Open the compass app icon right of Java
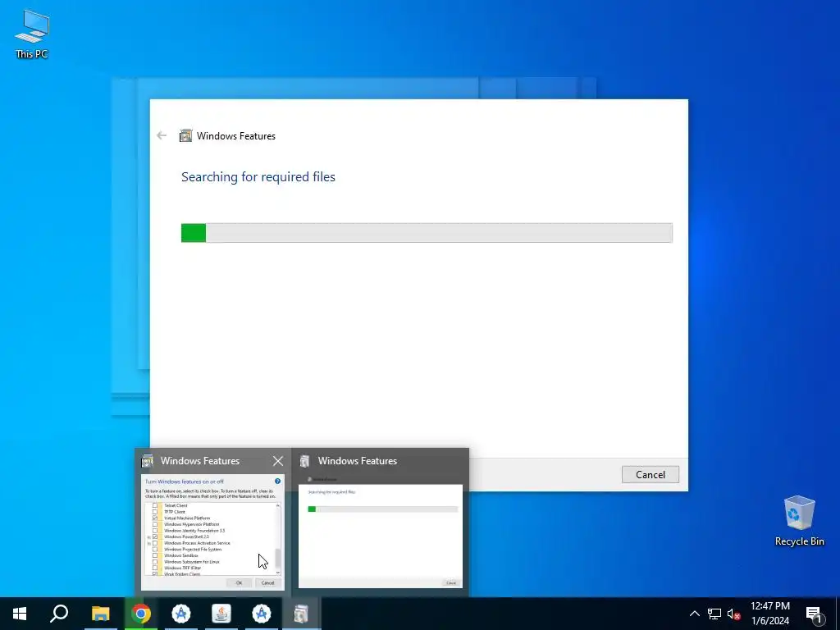 pyautogui.click(x=262, y=614)
